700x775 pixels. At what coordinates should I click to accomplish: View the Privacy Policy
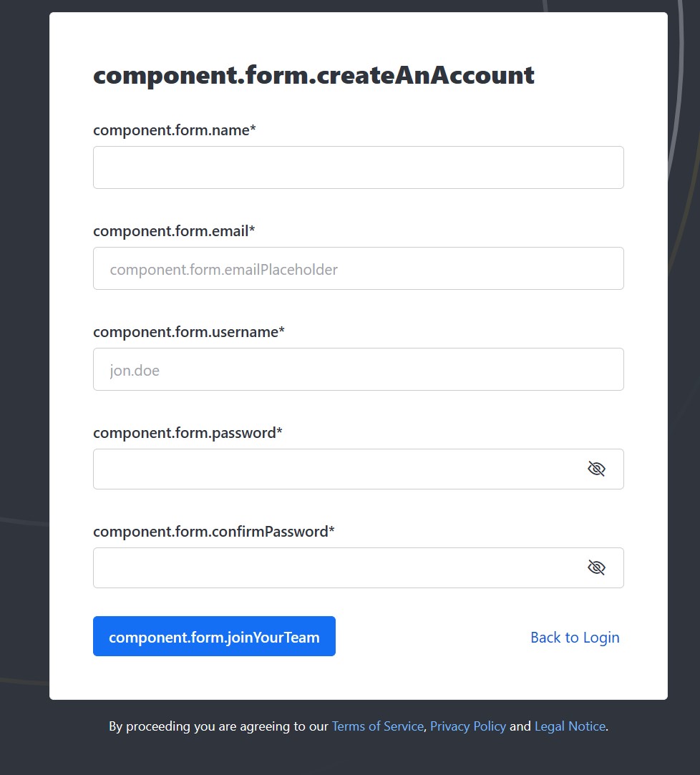(468, 726)
